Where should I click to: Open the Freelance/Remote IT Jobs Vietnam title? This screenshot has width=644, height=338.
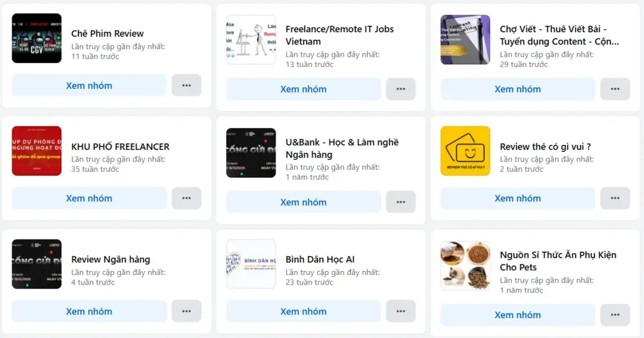tap(339, 35)
